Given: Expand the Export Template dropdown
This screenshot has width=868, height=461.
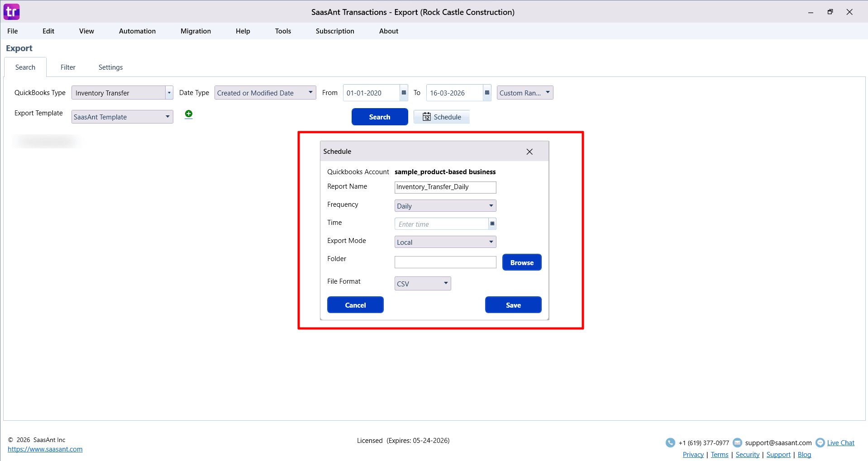Looking at the screenshot, I should [122, 117].
